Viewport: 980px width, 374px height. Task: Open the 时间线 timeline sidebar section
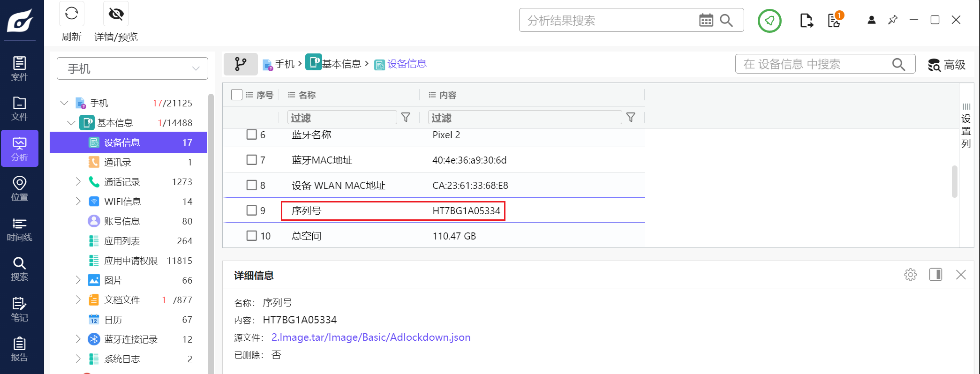pyautogui.click(x=20, y=229)
